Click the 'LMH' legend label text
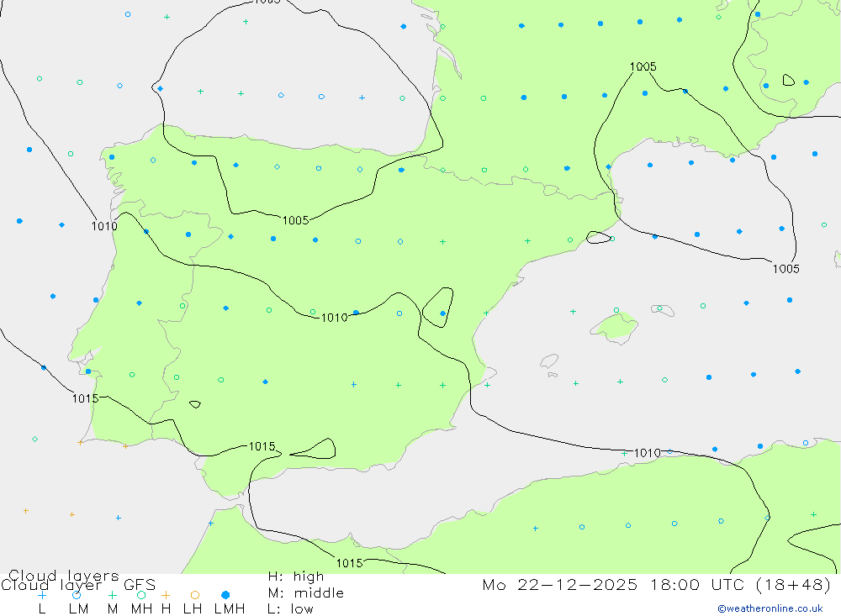This screenshot has width=841, height=616. tap(230, 609)
